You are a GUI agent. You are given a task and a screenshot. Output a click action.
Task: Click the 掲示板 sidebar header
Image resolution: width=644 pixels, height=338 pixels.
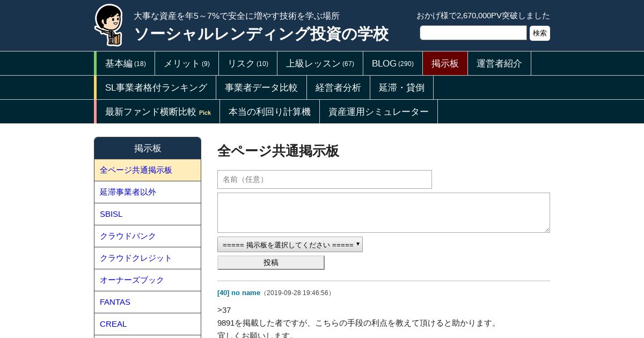(x=148, y=148)
